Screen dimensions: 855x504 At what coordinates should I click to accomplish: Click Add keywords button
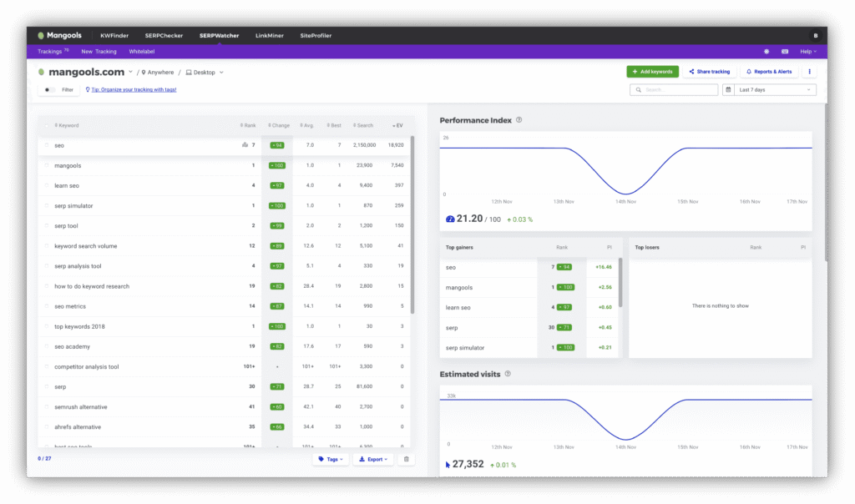[653, 72]
